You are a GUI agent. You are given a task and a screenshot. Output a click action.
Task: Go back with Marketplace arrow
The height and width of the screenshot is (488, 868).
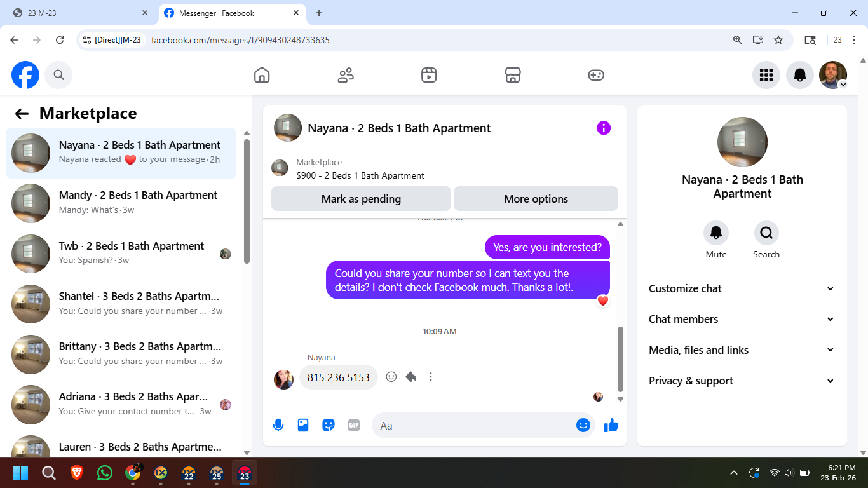[22, 114]
